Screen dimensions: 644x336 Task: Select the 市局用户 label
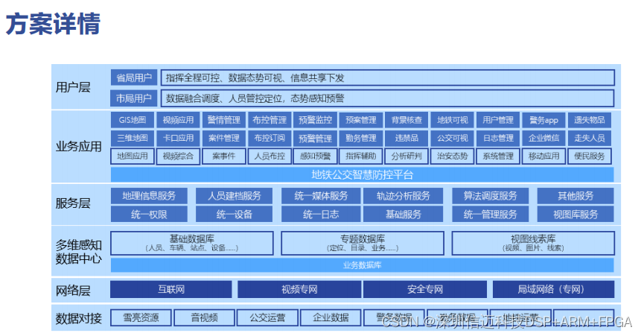tap(133, 98)
